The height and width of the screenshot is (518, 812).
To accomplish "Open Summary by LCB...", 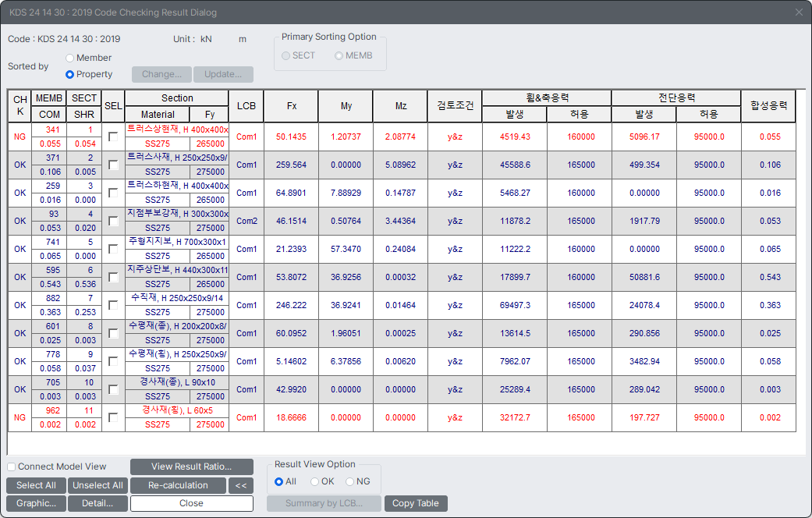I will (324, 503).
